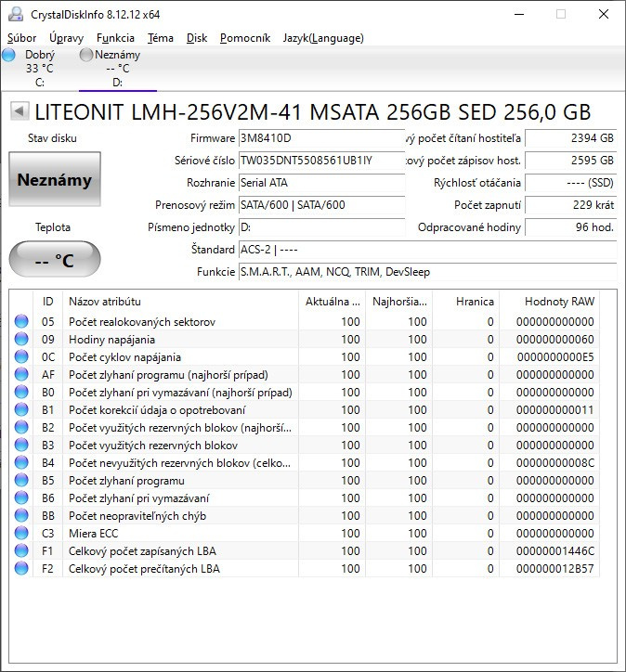The height and width of the screenshot is (672, 626).
Task: Click status orb of attribute B6 row
Action: [x=21, y=498]
